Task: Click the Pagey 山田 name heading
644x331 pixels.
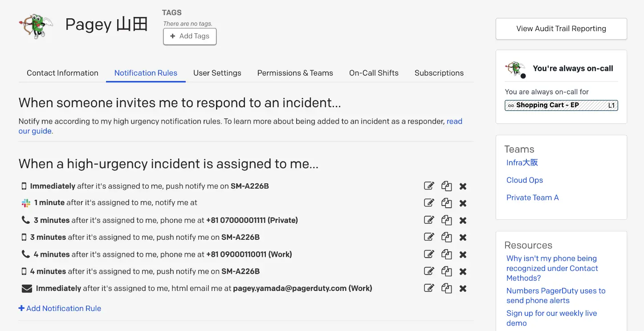Action: tap(106, 25)
